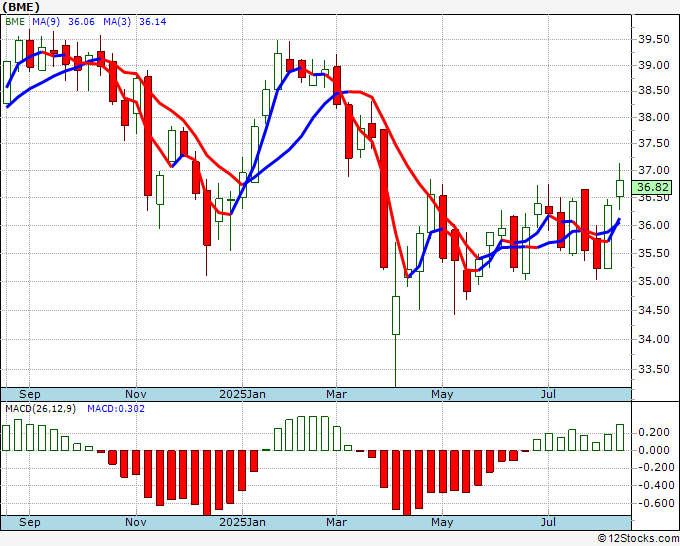Click Mar on the MACD panel time axis

click(337, 522)
